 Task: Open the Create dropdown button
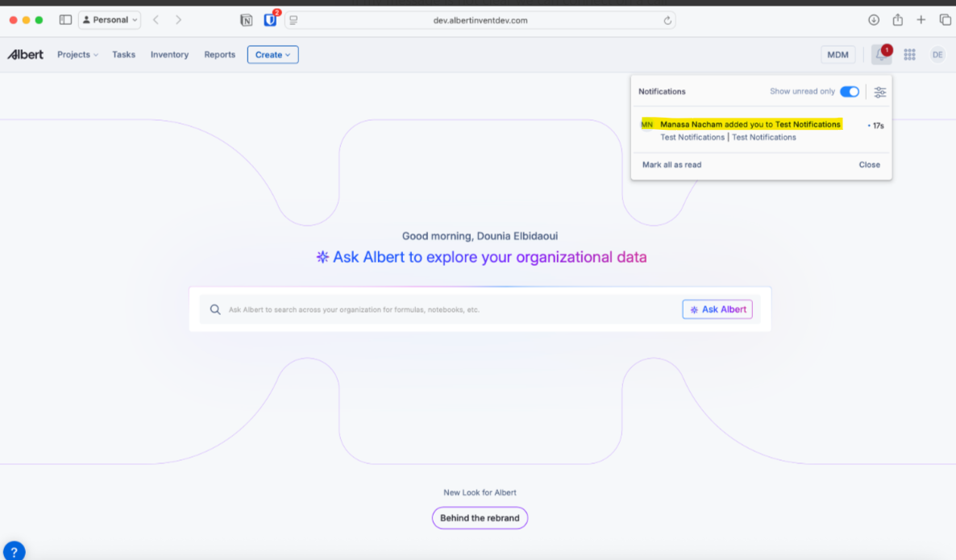coord(272,55)
